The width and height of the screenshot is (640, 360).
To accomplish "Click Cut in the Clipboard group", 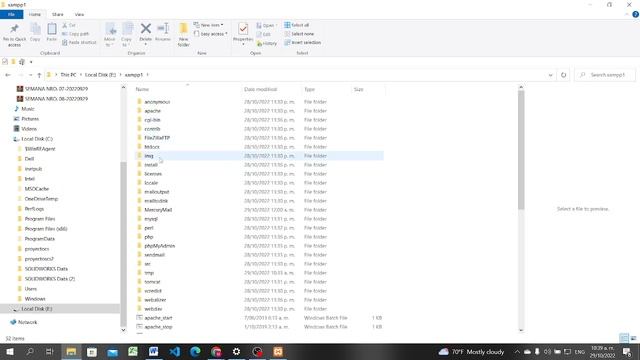I will (x=69, y=25).
